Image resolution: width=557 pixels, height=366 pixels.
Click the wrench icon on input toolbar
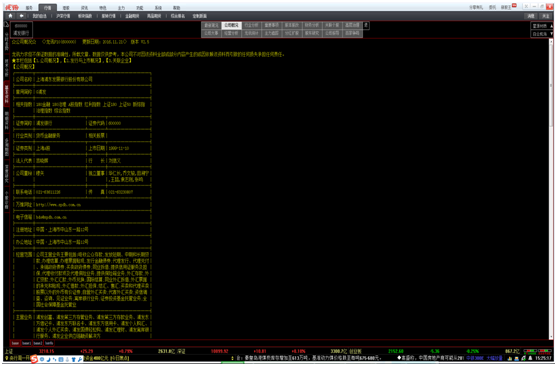80,359
